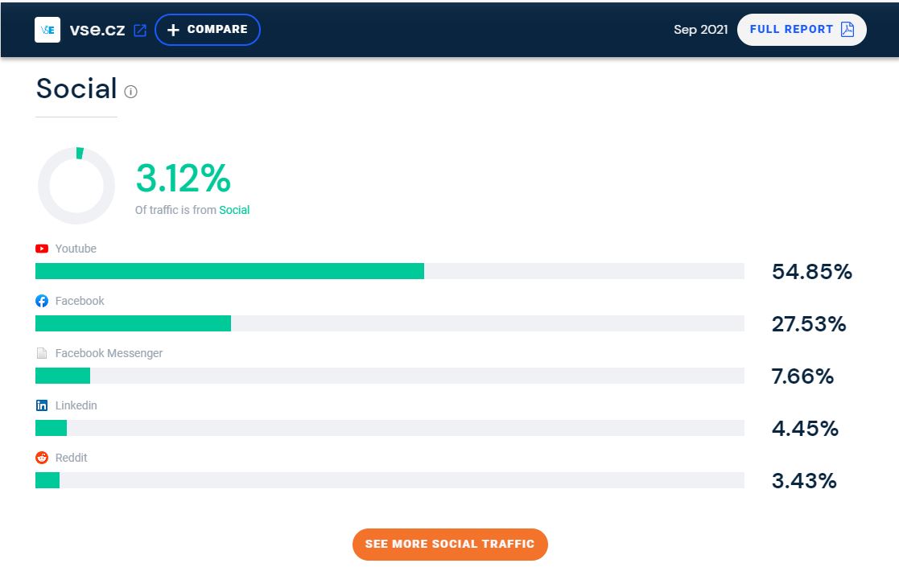Click the Social traffic donut chart
The width and height of the screenshot is (899, 588).
76,186
